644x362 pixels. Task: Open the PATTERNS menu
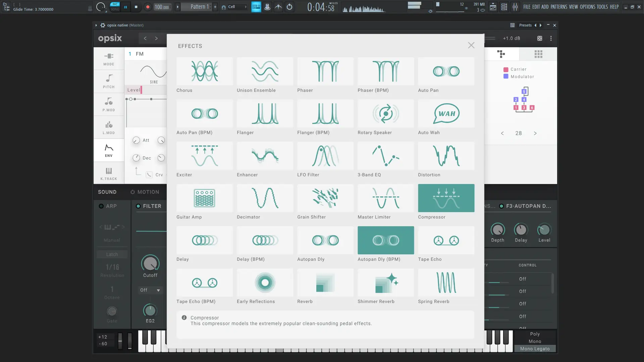pyautogui.click(x=559, y=7)
